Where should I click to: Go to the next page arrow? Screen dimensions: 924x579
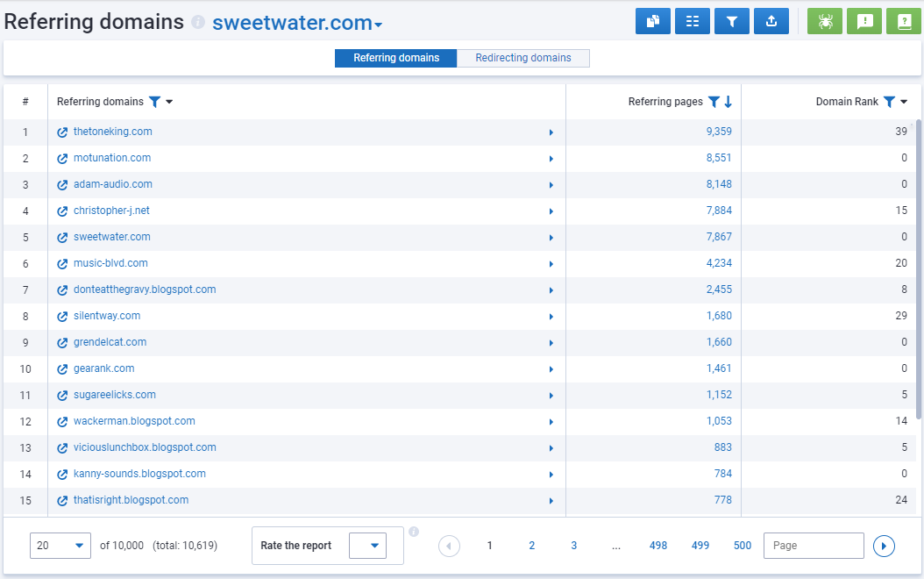tap(884, 546)
